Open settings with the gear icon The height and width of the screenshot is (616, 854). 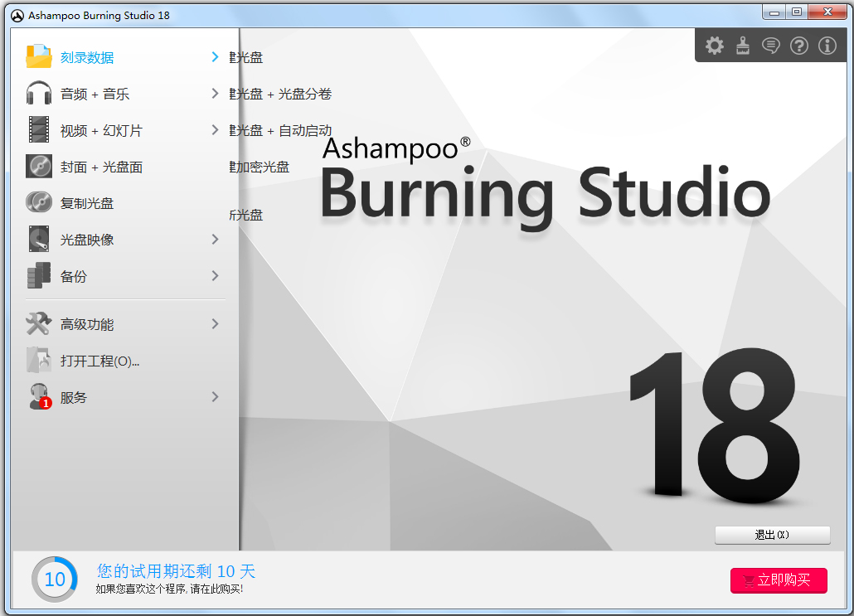pyautogui.click(x=714, y=46)
